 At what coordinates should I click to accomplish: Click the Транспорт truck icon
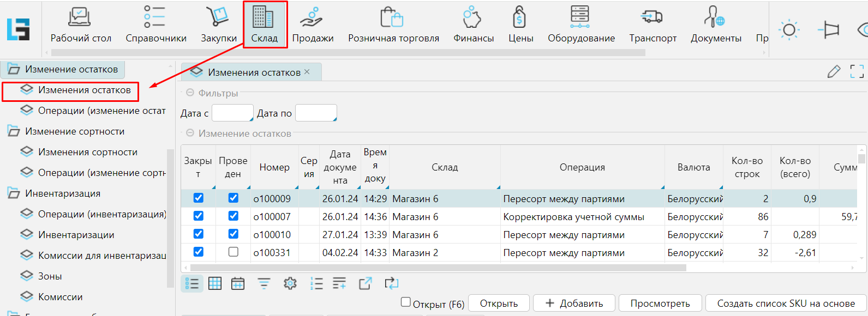[653, 25]
